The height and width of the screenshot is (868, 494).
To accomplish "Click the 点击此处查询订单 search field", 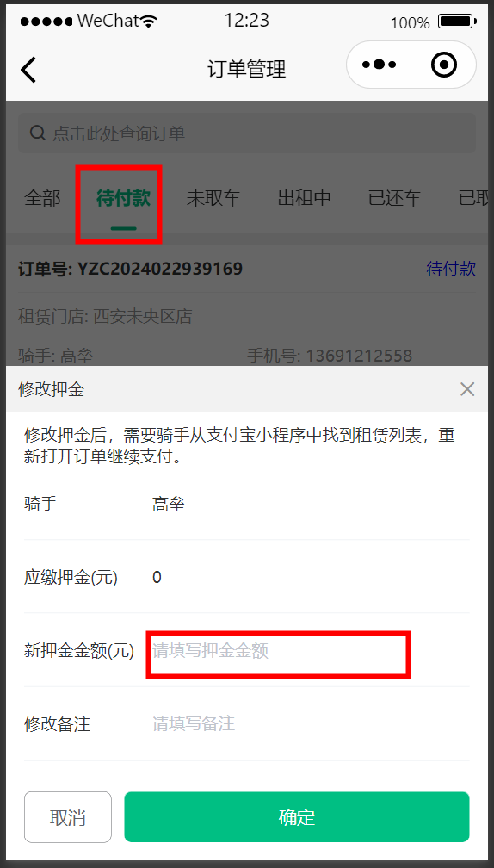I will (x=247, y=133).
